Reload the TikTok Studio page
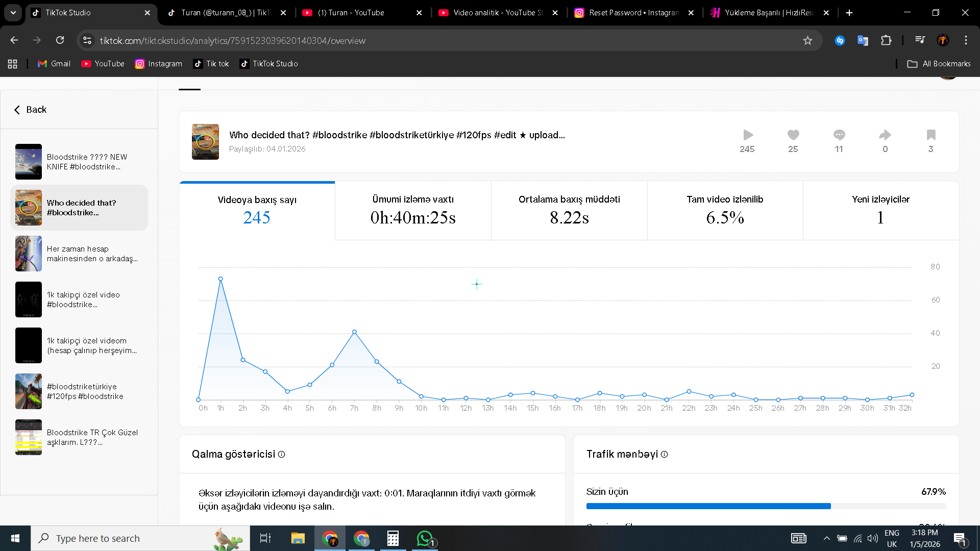Image resolution: width=980 pixels, height=551 pixels. point(60,40)
